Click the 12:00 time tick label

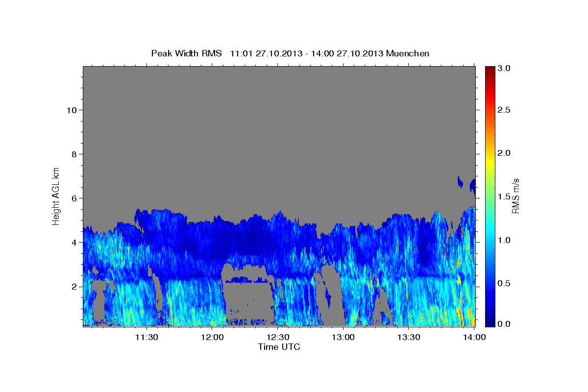pos(213,337)
